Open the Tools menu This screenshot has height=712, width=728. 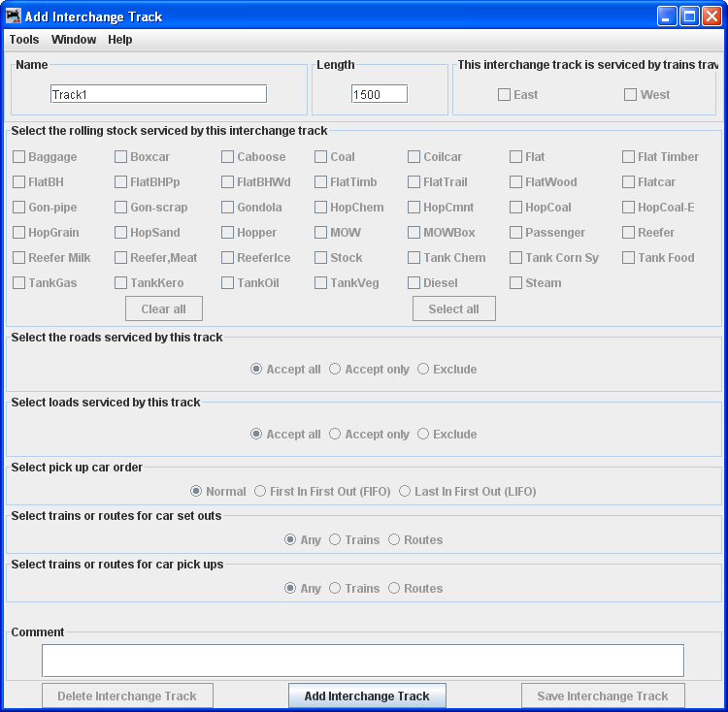tap(24, 40)
